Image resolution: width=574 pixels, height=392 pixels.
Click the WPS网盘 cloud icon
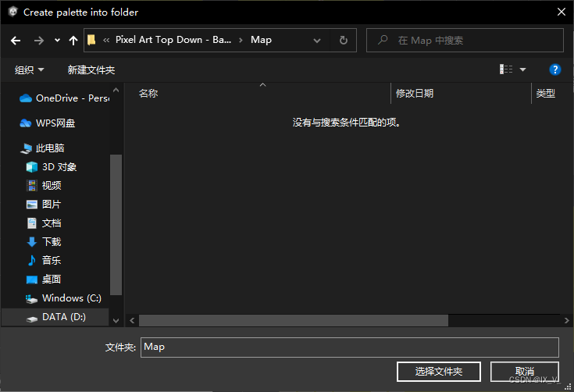tap(26, 123)
